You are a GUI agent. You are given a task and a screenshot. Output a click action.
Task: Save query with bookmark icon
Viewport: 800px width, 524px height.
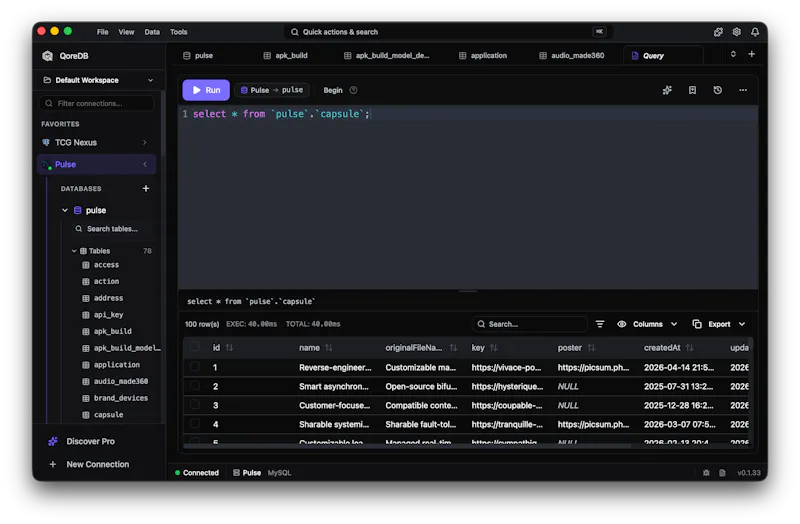click(x=692, y=90)
